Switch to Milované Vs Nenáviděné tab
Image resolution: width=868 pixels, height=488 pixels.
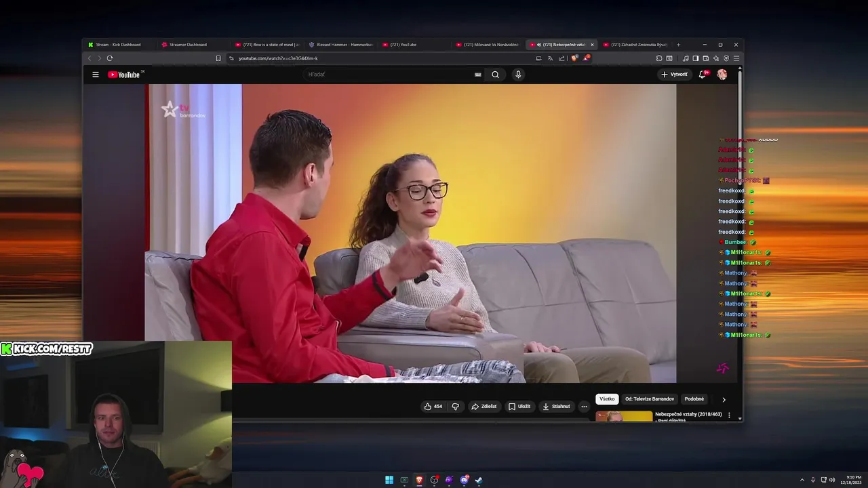[x=488, y=45]
